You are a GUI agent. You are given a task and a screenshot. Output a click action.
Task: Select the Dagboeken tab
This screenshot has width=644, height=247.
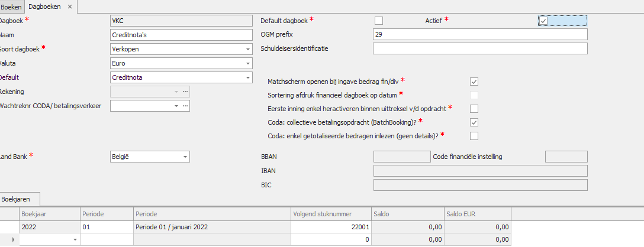coord(45,7)
